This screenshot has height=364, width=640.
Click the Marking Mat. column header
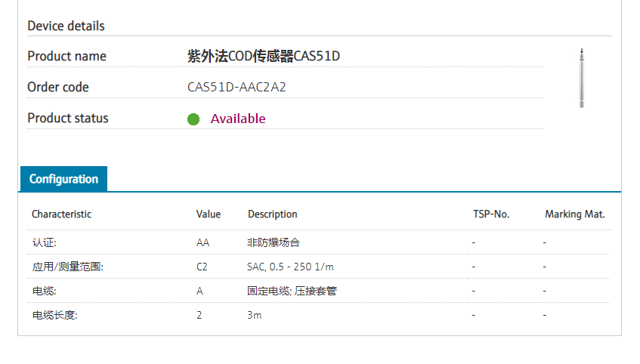click(x=574, y=214)
